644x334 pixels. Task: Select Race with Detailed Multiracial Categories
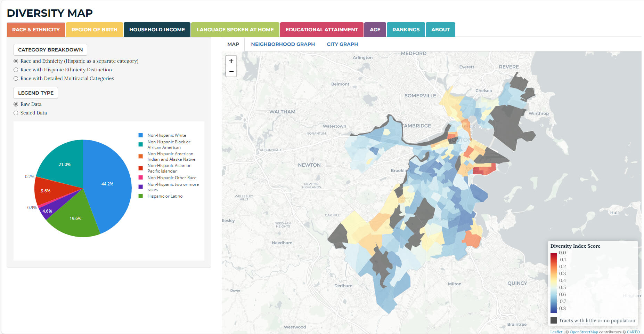click(x=16, y=79)
